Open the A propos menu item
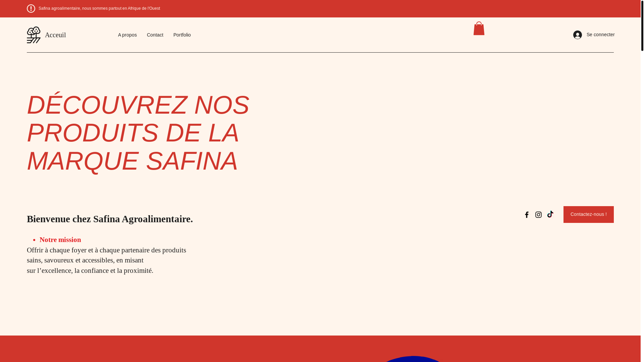Screen dimensions: 644x362 pos(127,35)
